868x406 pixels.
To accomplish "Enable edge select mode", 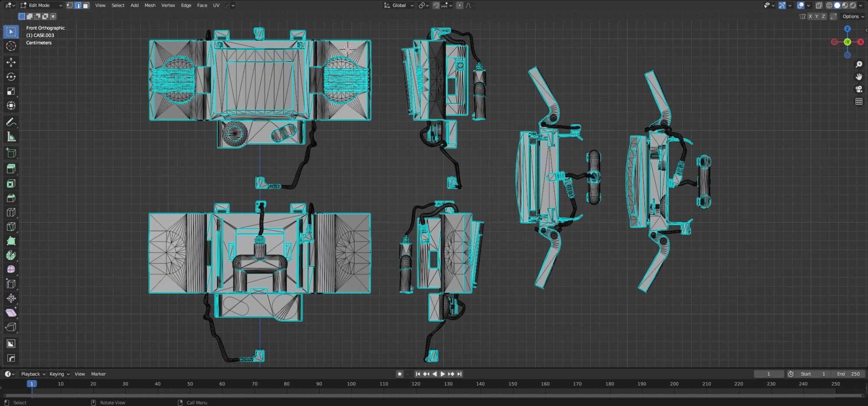I will tap(78, 6).
